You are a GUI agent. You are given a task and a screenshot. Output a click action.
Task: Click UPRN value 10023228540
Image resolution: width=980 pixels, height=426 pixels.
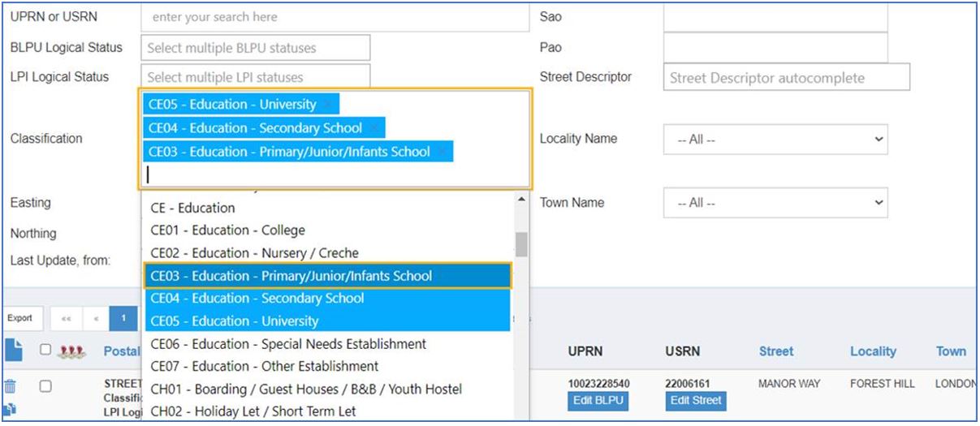[x=599, y=383]
